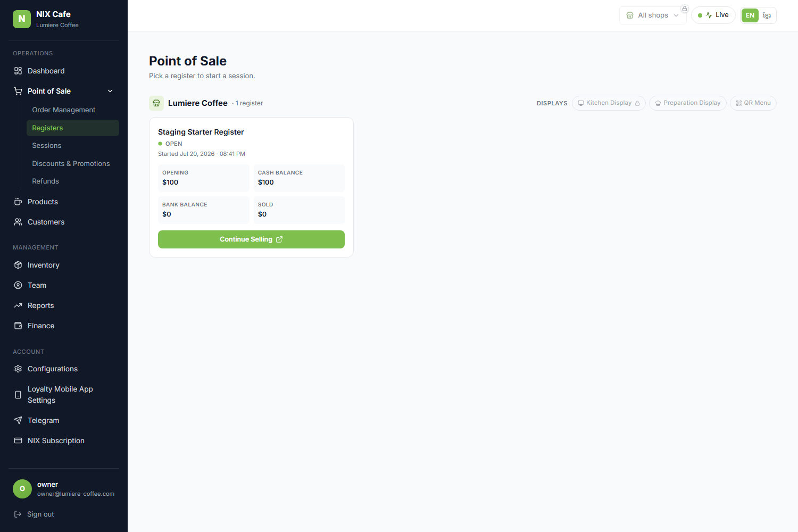Open the Kitchen Display pill
Image resolution: width=798 pixels, height=532 pixels.
[x=609, y=103]
